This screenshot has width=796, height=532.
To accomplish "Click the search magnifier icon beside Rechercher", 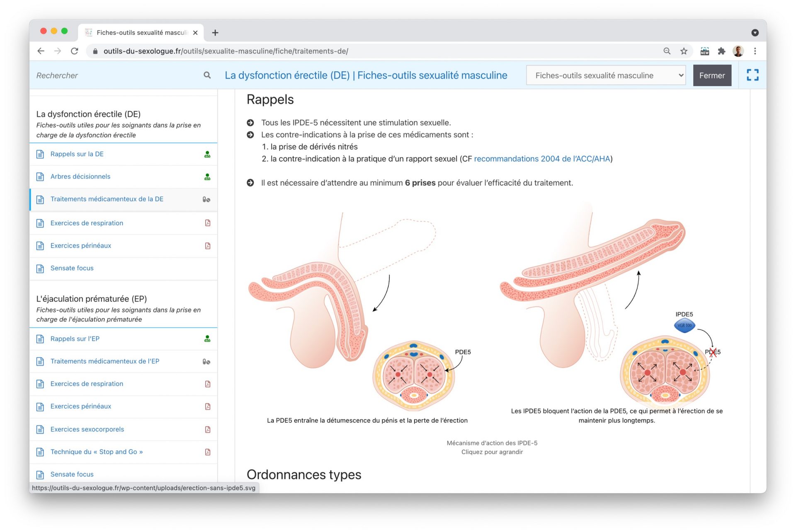I will pyautogui.click(x=207, y=75).
